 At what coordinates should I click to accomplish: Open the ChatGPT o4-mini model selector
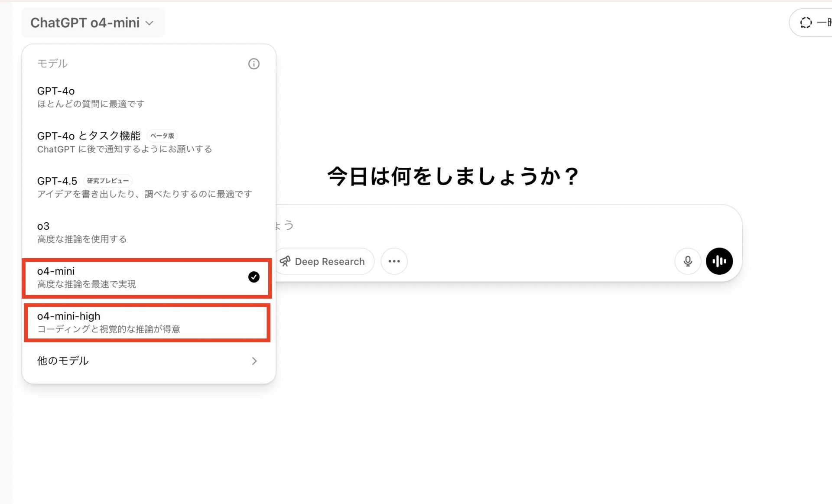[x=92, y=23]
